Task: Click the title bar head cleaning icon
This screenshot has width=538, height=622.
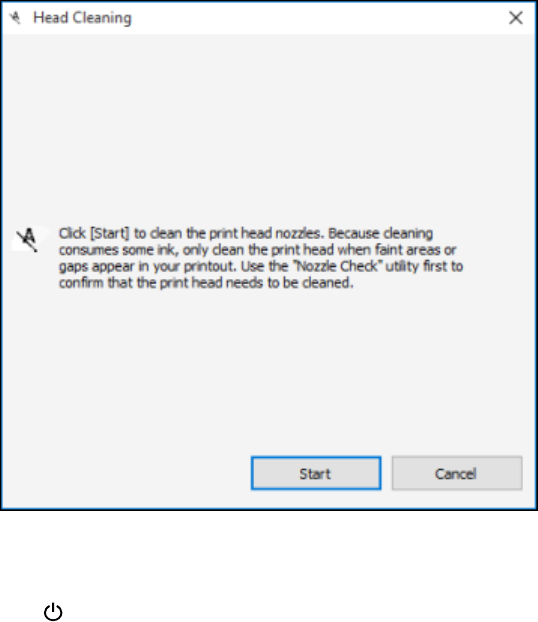Action: (x=15, y=18)
